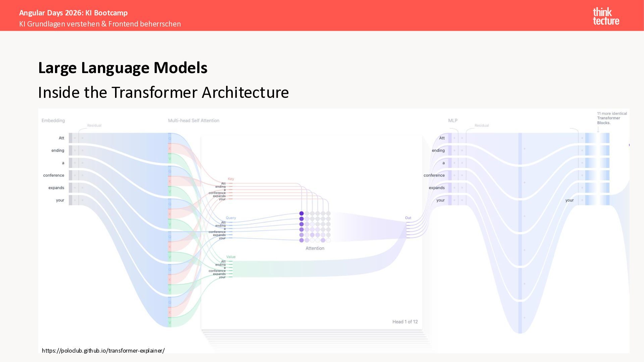644x362 pixels.
Task: Click the darkest top-left attention matrix dot
Action: tap(301, 214)
